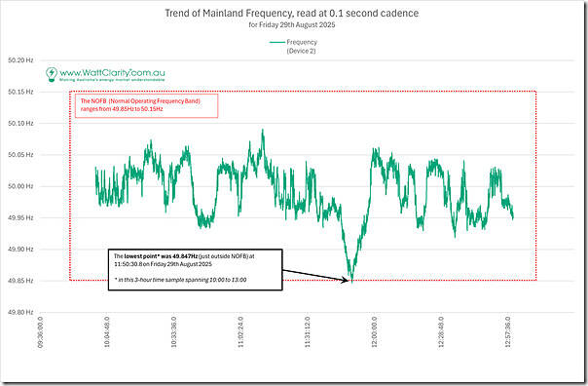
Task: Click the '49.95 Hz' y-axis label
Action: (20, 217)
